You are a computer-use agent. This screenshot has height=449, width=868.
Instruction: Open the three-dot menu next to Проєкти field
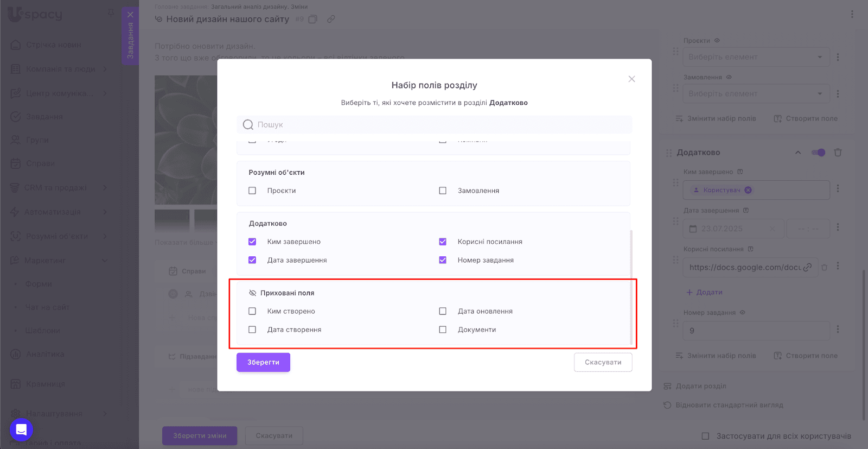838,57
